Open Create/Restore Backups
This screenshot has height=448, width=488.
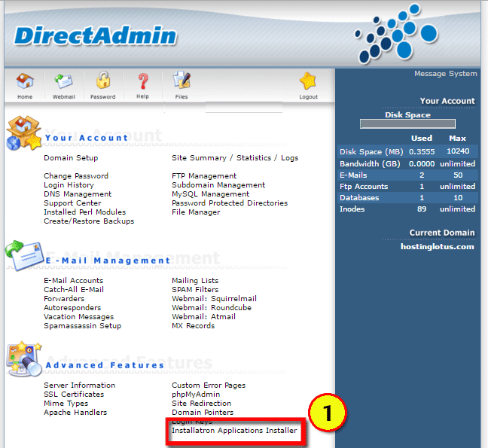(89, 221)
